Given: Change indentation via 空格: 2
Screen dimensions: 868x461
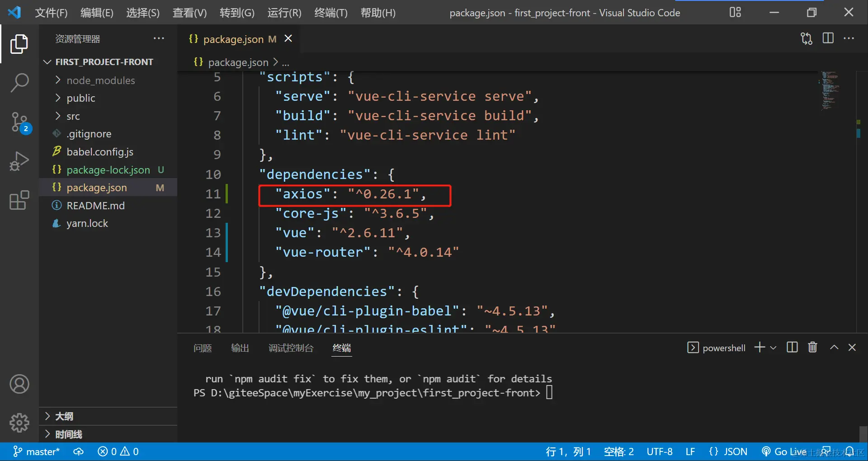Looking at the screenshot, I should click(619, 452).
